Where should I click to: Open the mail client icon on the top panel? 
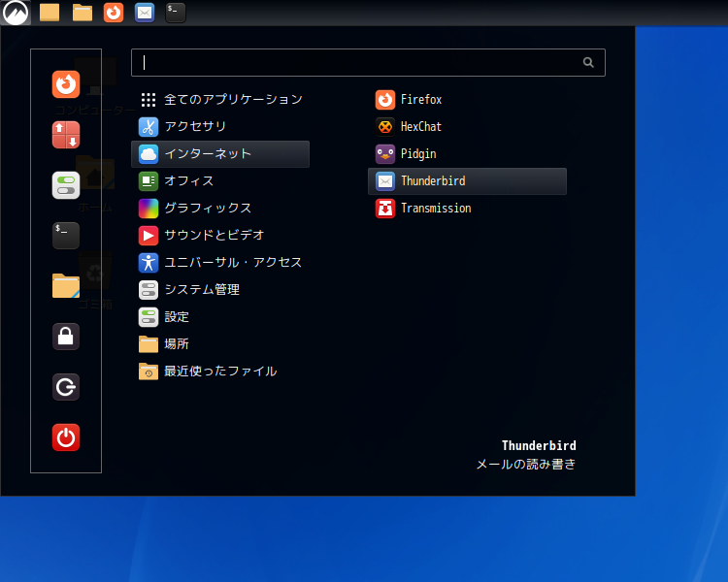click(145, 13)
